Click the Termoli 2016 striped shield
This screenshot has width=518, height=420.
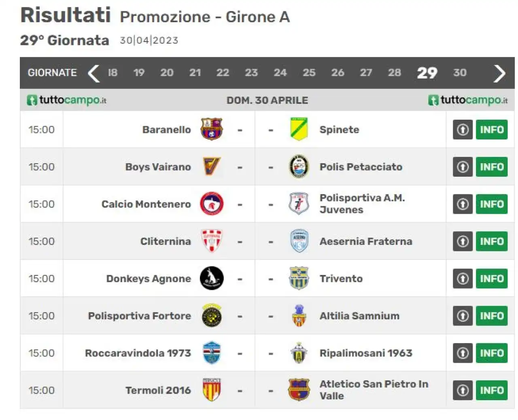click(x=212, y=390)
